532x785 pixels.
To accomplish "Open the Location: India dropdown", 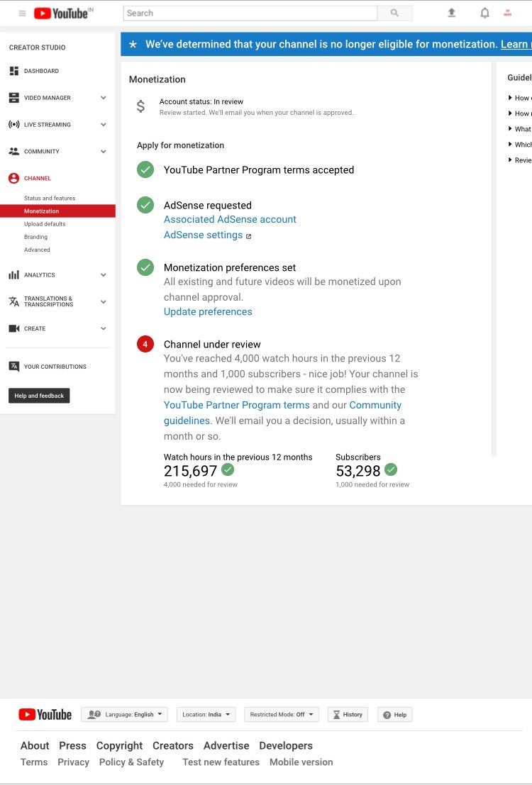I will click(x=206, y=714).
